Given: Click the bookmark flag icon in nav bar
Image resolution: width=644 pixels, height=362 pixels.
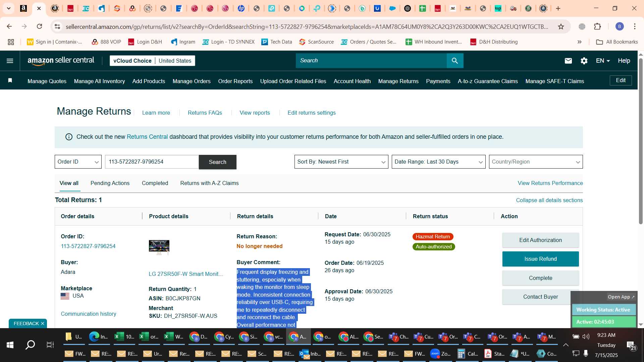Looking at the screenshot, I should pyautogui.click(x=10, y=80).
